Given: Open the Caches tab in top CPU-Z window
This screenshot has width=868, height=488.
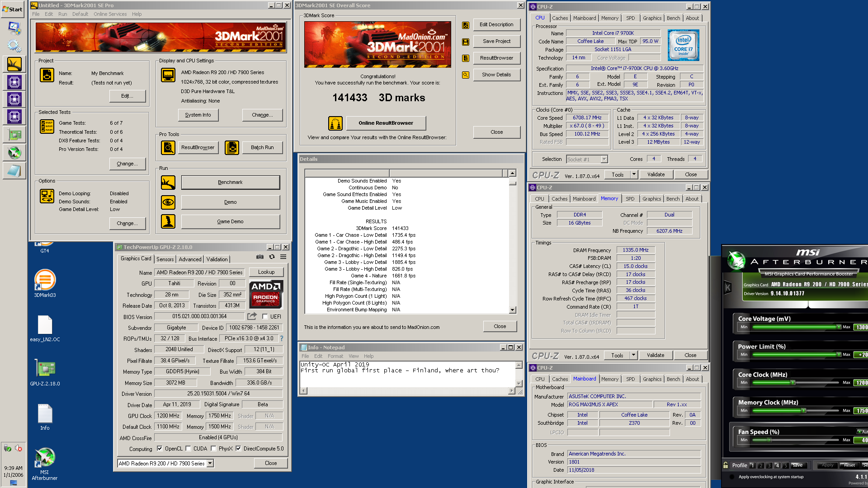Looking at the screenshot, I should pos(560,18).
